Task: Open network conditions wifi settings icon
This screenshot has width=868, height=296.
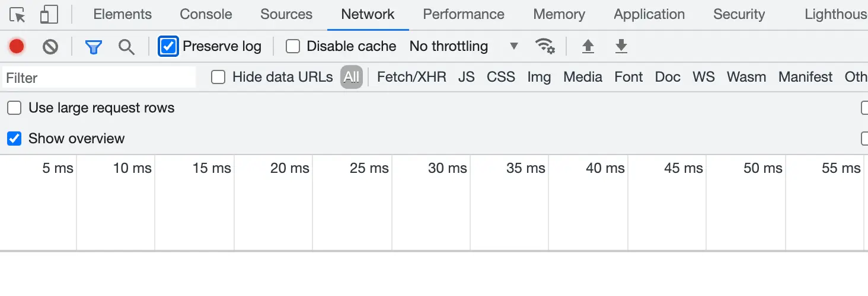Action: pyautogui.click(x=545, y=46)
